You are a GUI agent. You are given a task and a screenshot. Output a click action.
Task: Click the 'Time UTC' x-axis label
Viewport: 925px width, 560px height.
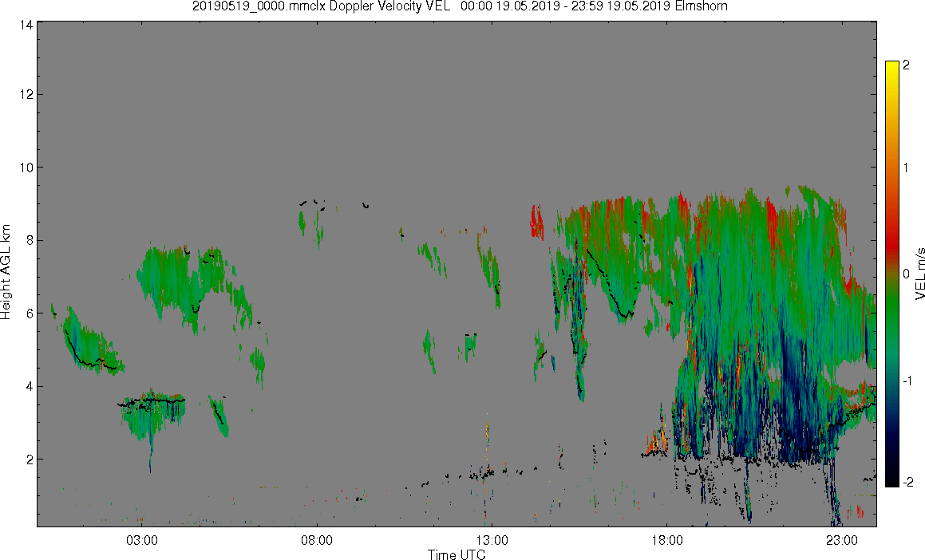tap(457, 554)
